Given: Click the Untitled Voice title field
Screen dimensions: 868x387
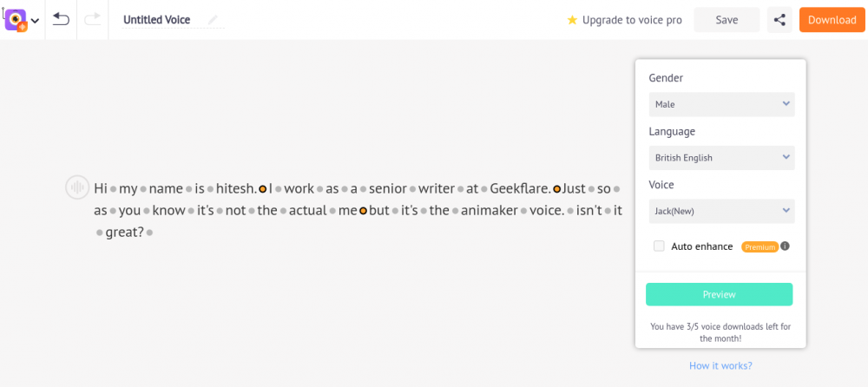Looking at the screenshot, I should 157,20.
